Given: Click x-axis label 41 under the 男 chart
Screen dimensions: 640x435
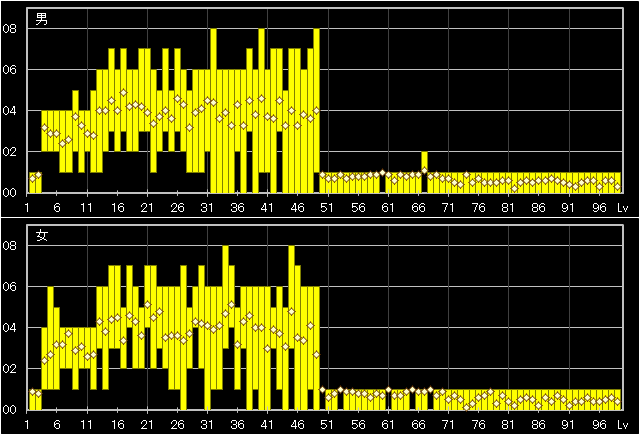Looking at the screenshot, I should tap(267, 208).
